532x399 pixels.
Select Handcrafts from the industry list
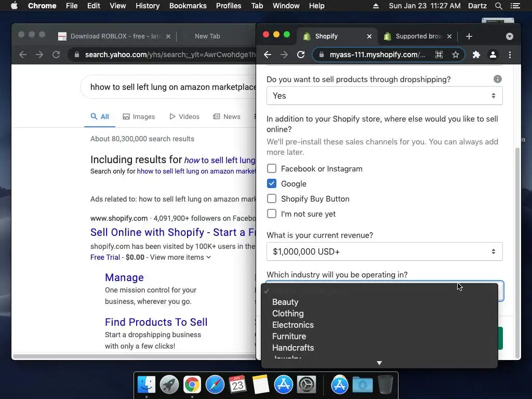(x=379, y=348)
